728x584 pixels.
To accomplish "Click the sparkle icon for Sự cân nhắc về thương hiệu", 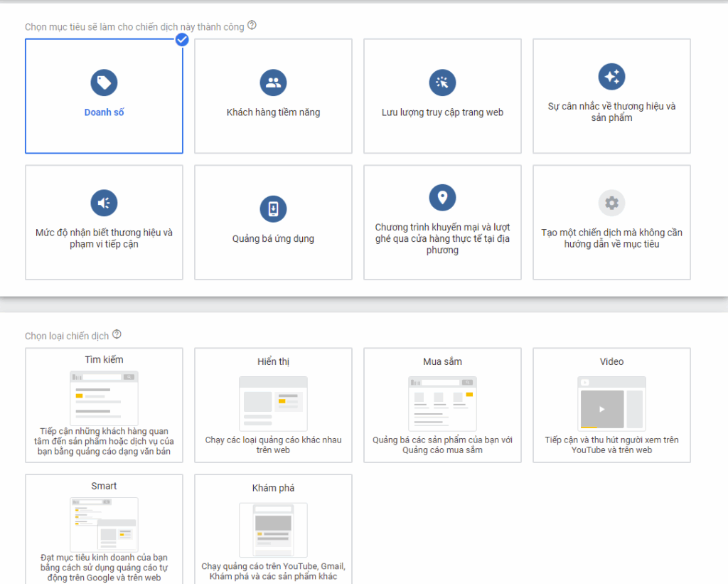I will coord(611,76).
